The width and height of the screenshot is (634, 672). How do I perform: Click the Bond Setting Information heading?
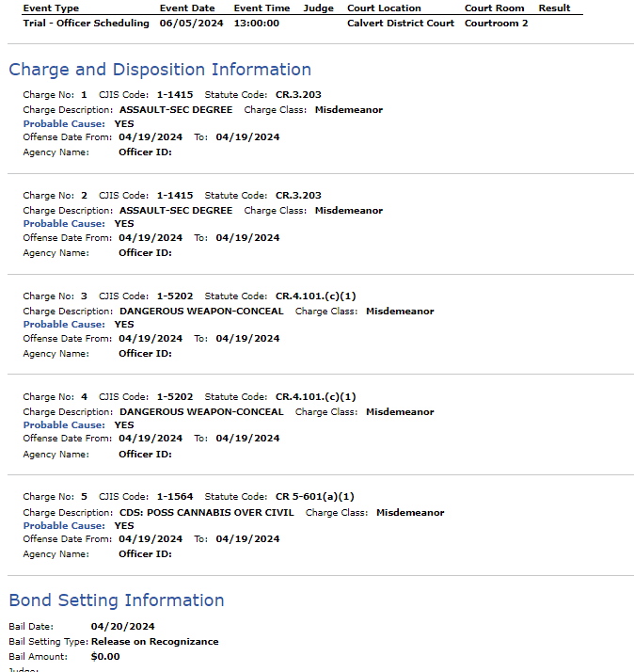pyautogui.click(x=117, y=600)
